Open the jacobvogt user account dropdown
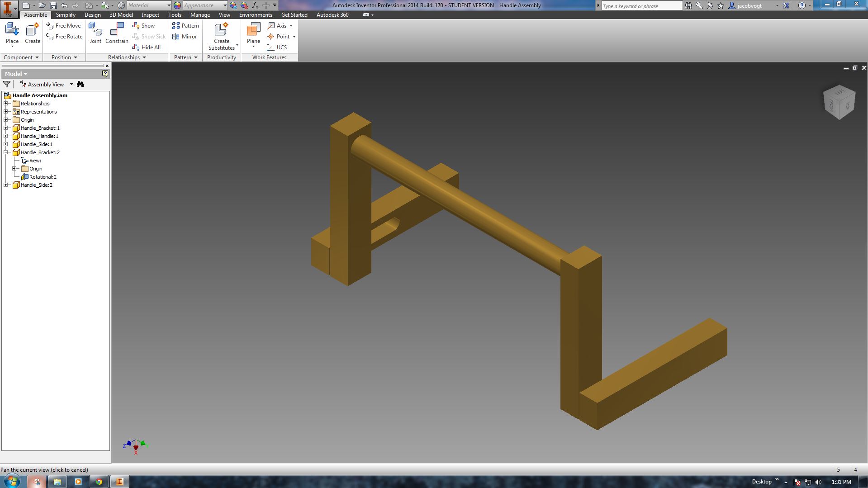 (777, 5)
